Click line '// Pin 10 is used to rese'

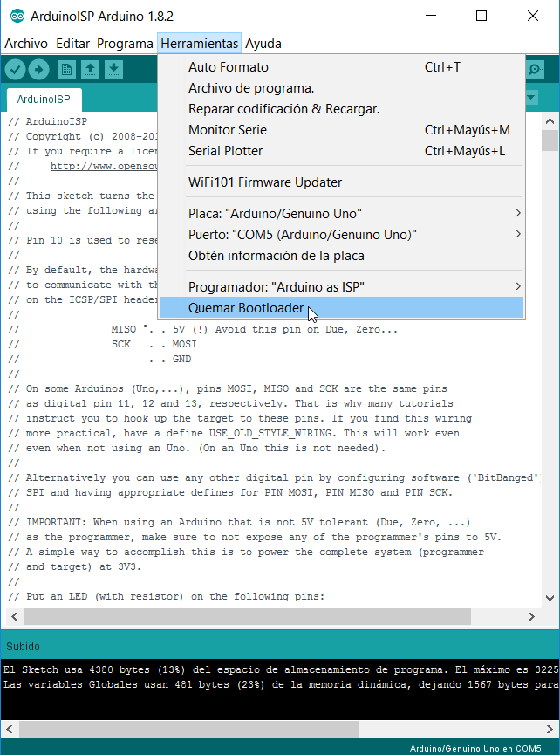click(83, 240)
